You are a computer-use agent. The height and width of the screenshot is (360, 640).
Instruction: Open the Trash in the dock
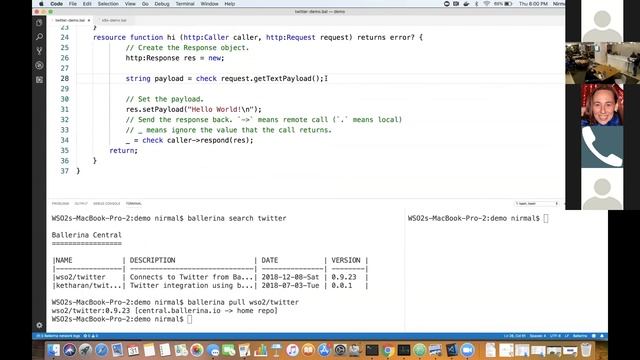586,350
